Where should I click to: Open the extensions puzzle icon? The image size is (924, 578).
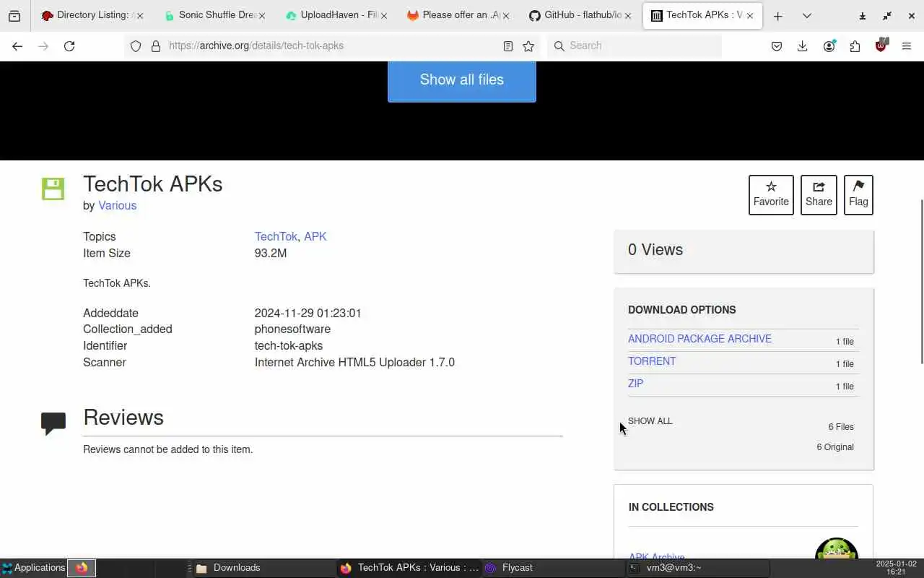(x=855, y=46)
